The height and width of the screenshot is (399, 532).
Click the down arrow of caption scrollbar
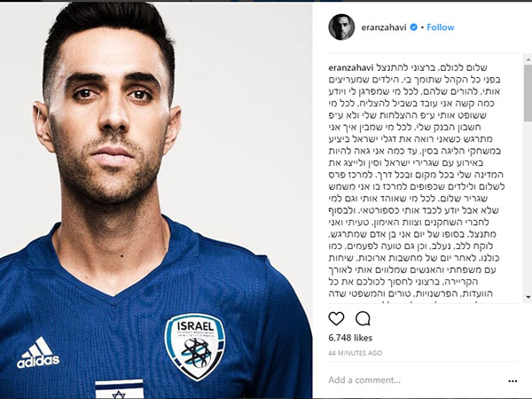[x=528, y=297]
